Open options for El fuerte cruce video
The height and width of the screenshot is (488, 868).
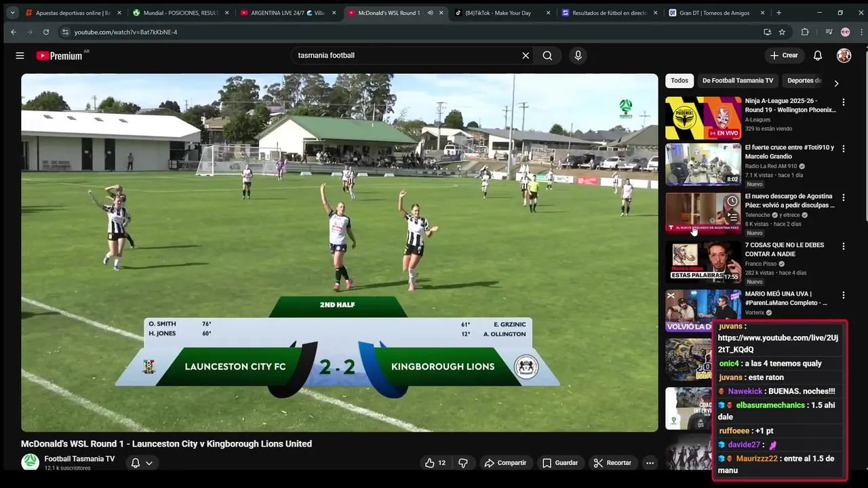click(844, 149)
